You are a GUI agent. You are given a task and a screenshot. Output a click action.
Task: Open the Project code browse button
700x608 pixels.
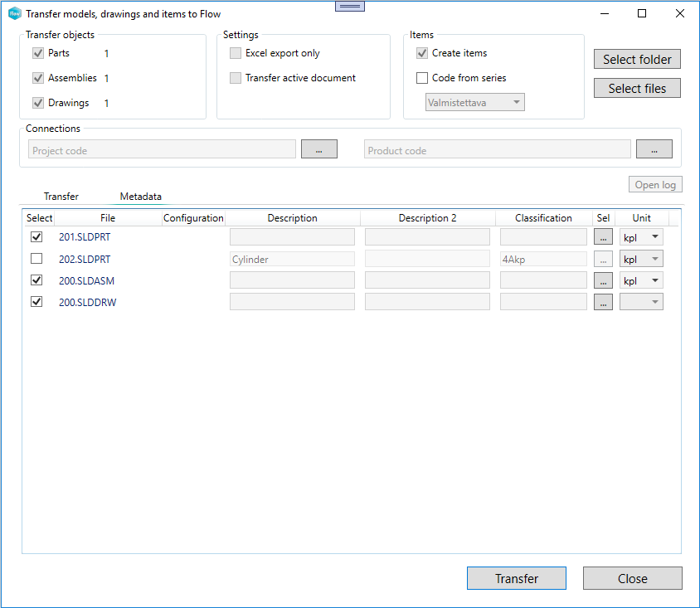318,149
